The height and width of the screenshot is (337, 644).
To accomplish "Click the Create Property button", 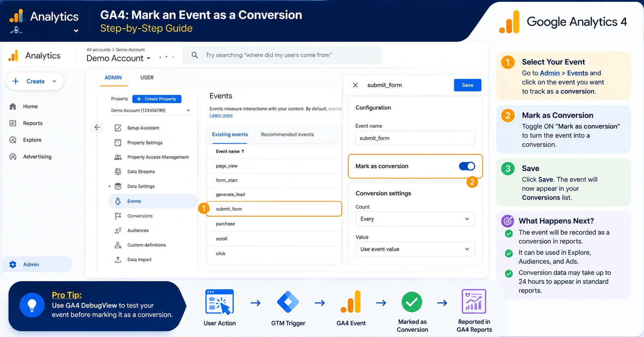I will coord(157,99).
